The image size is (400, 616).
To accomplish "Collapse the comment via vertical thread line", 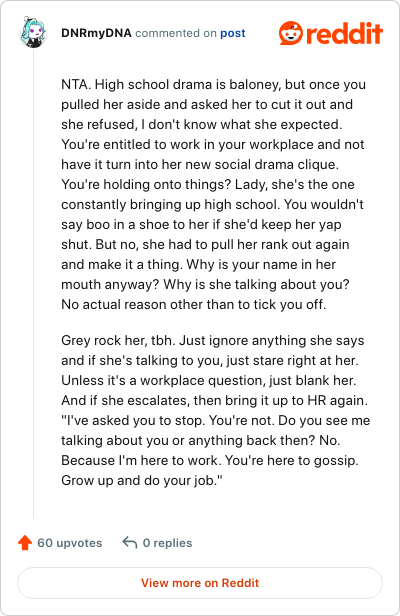I will (x=33, y=283).
